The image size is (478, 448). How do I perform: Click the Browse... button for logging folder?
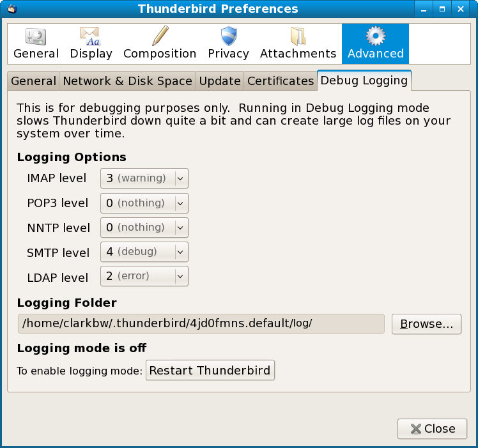[x=426, y=324]
